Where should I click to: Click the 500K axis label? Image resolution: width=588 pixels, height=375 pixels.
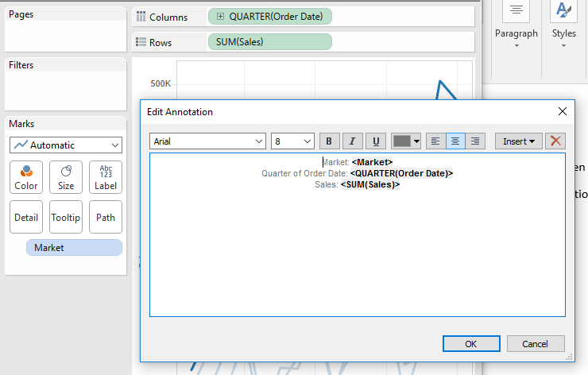161,83
